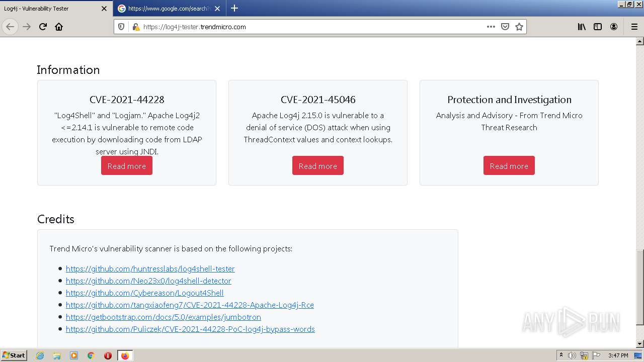Bookmark this page with star
Screen dimensions: 644x362
(x=519, y=27)
